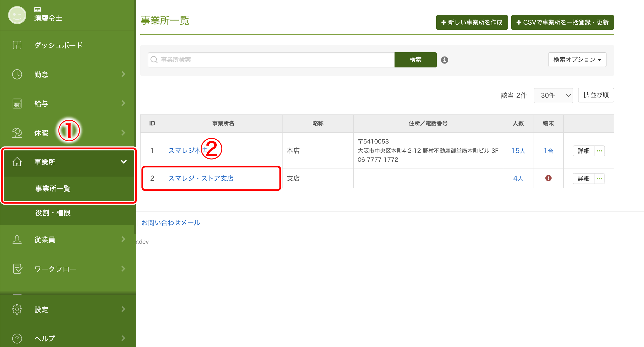Screen dimensions: 644x347
Task: Focus the 事業所検索 search field
Action: click(x=271, y=60)
